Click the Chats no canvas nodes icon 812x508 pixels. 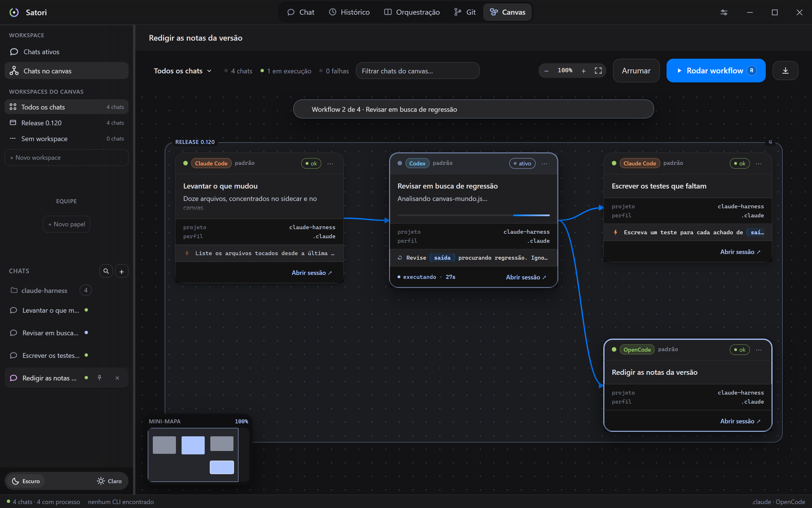pyautogui.click(x=14, y=71)
